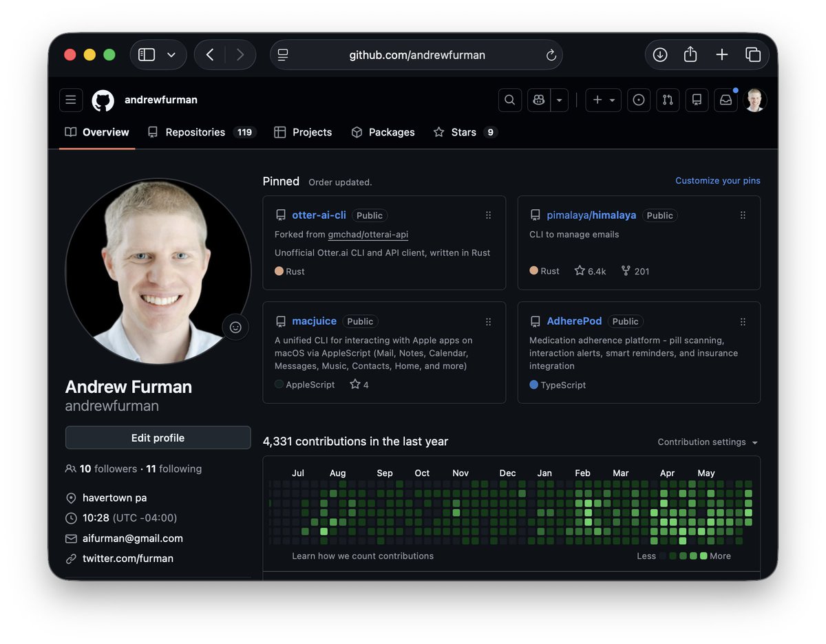The image size is (826, 644).
Task: Open the repositories icon in the header
Action: [697, 100]
